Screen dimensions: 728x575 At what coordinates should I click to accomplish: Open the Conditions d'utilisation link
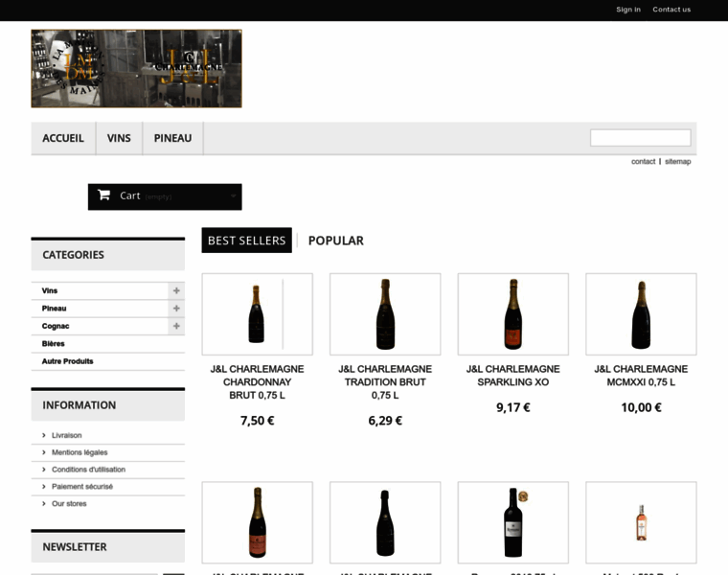[x=88, y=470]
